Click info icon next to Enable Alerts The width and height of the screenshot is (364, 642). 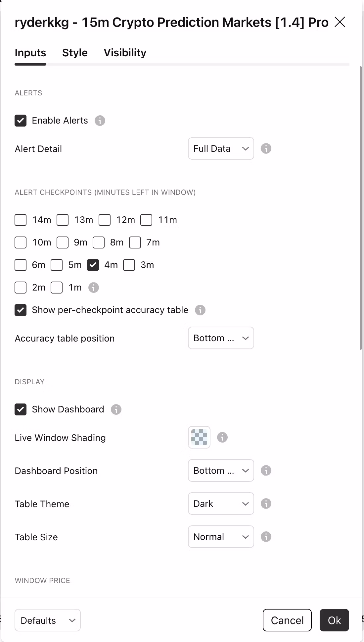[x=100, y=121]
